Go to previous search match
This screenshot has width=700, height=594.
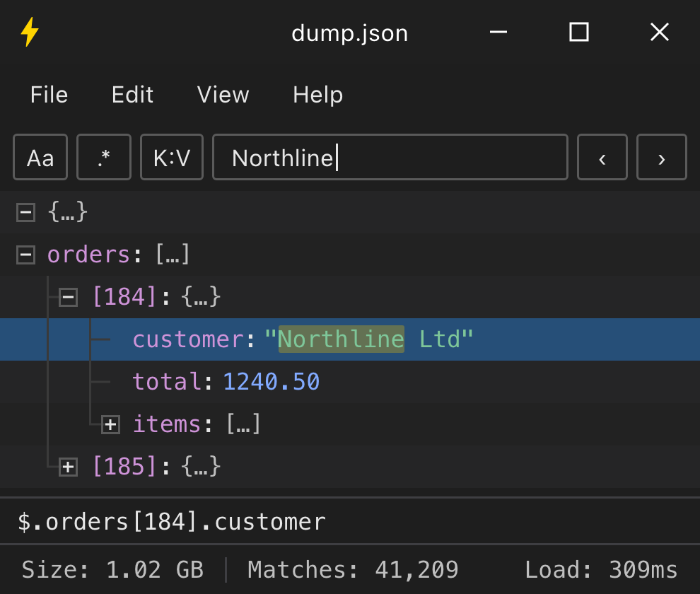tap(602, 157)
